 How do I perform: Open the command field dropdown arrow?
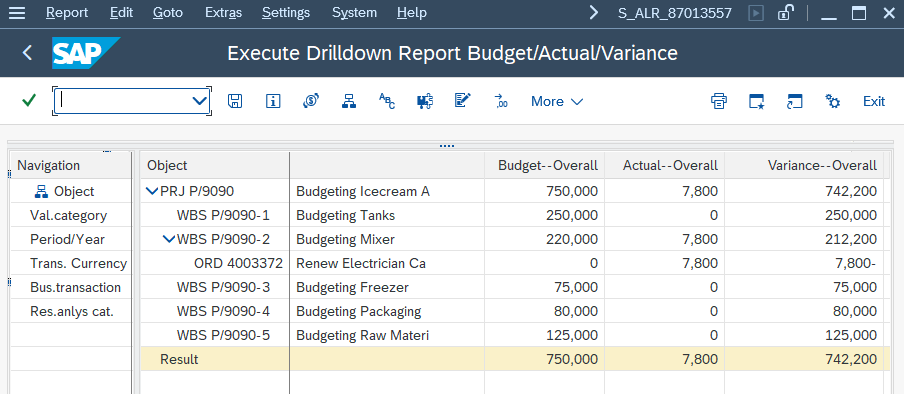(x=199, y=101)
